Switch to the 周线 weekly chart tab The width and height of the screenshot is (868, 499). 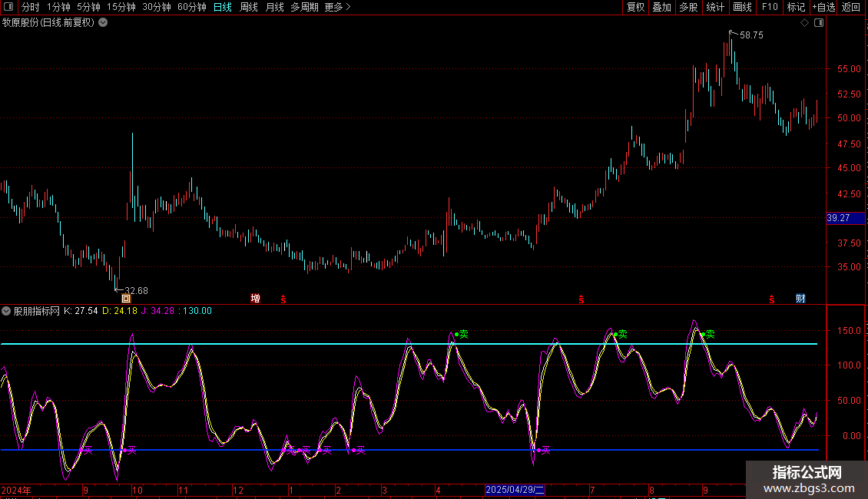[249, 7]
